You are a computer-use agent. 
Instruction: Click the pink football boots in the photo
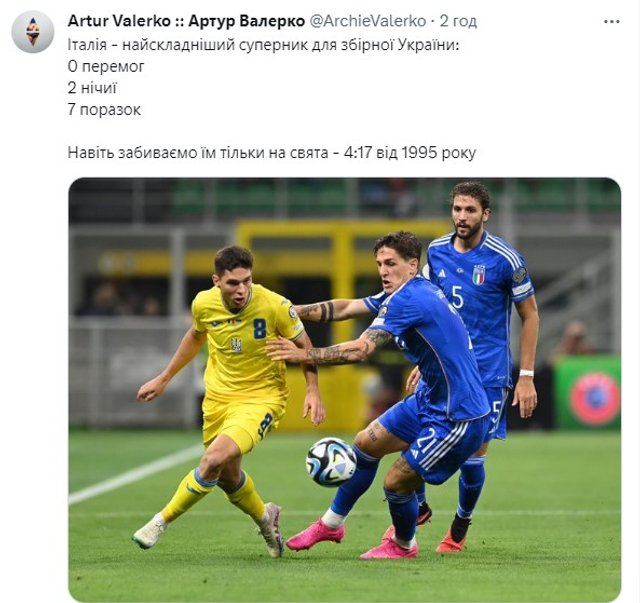point(312,536)
